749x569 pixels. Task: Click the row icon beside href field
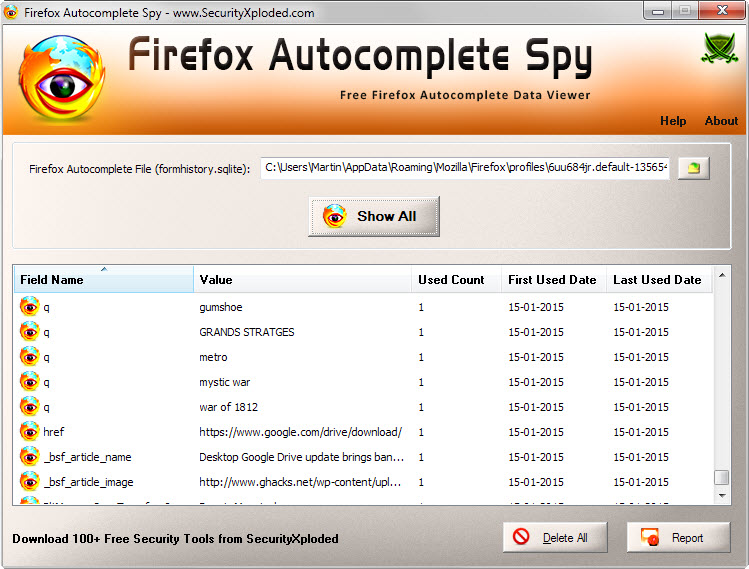(x=30, y=432)
